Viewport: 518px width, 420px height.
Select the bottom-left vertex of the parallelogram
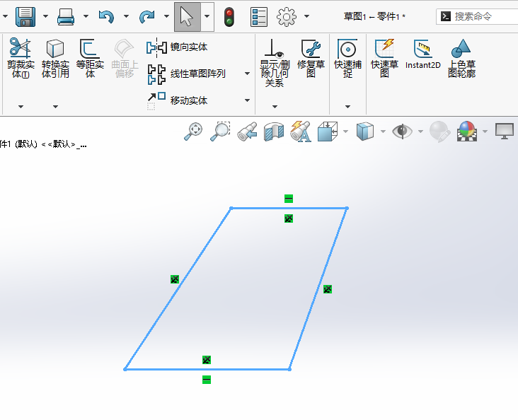coord(125,369)
